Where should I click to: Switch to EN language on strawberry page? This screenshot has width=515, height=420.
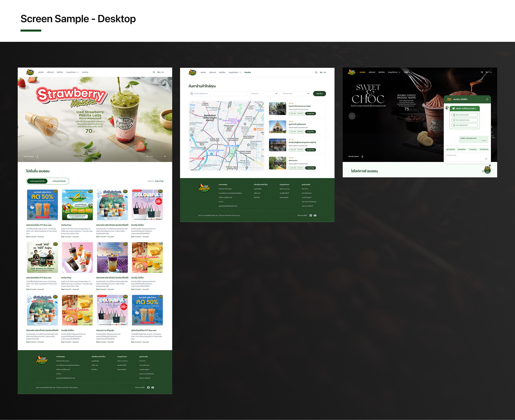coord(163,72)
